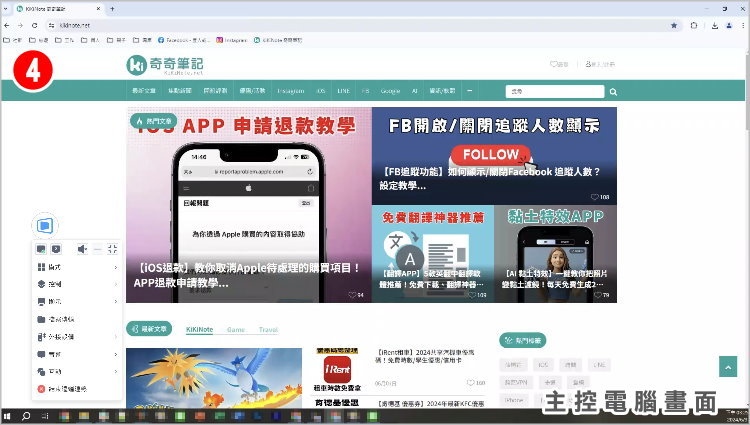
Task: Open the tab search dropdown arrow
Action: pyautogui.click(x=6, y=9)
